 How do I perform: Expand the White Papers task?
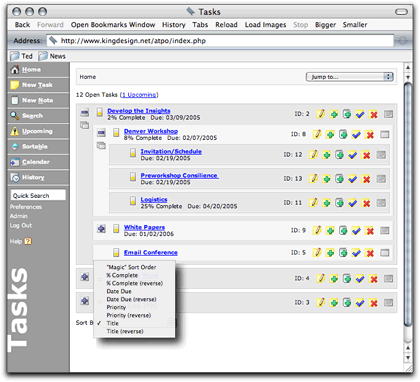pyautogui.click(x=101, y=229)
